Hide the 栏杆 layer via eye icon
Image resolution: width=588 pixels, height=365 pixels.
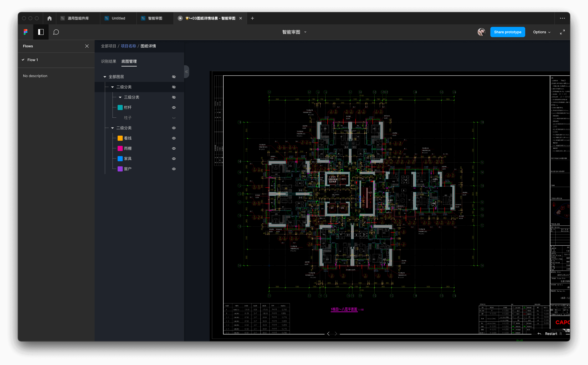pos(174,107)
